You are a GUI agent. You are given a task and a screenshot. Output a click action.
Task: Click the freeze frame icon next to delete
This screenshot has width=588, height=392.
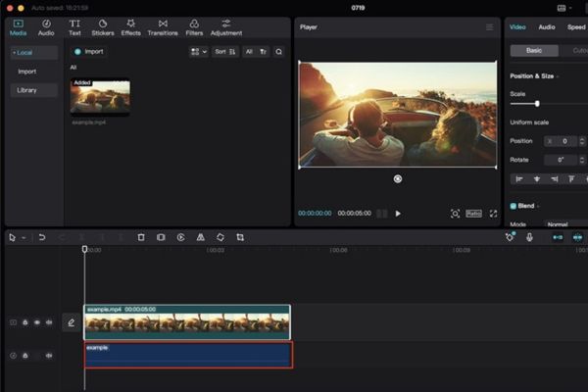coord(161,237)
